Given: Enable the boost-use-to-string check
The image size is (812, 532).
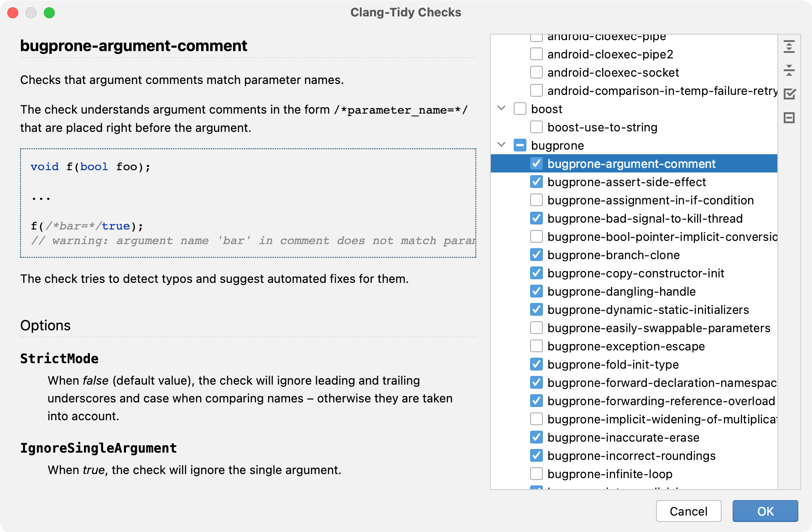Looking at the screenshot, I should [x=536, y=127].
